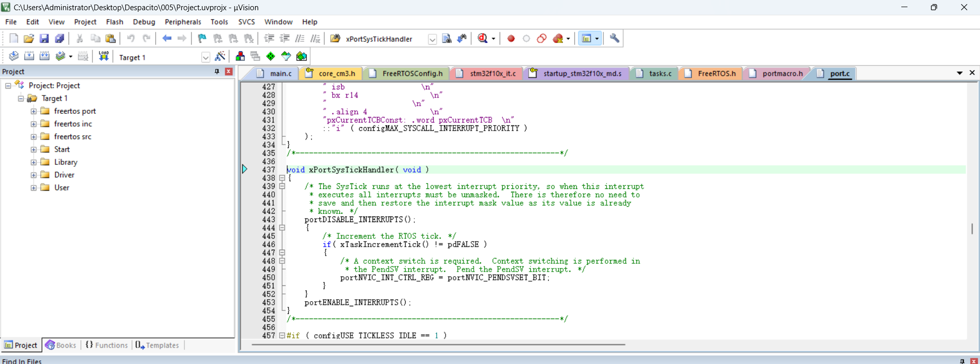Screen dimensions: 980x364
Task: Click the Translate file icon
Action: [x=14, y=56]
